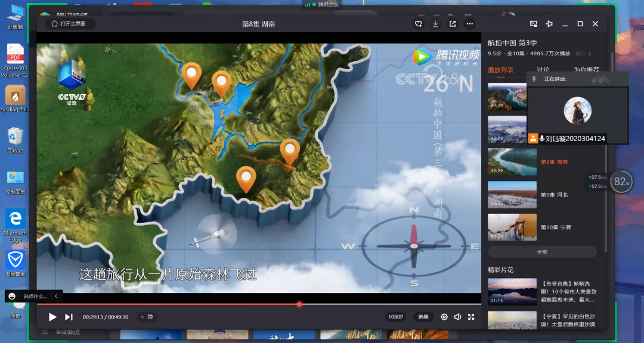Image resolution: width=644 pixels, height=343 pixels.
Task: Share video with external-link icon
Action: [x=453, y=24]
